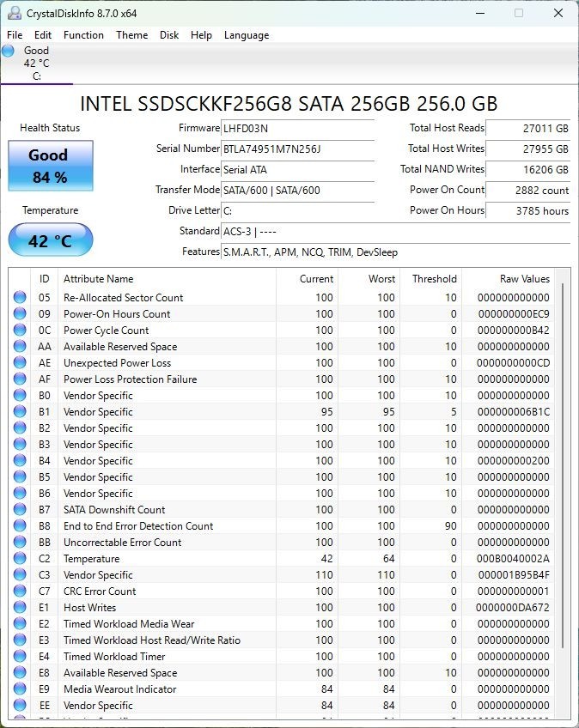Screen dimensions: 579x728
Task: Open the Theme menu
Action: coord(132,35)
